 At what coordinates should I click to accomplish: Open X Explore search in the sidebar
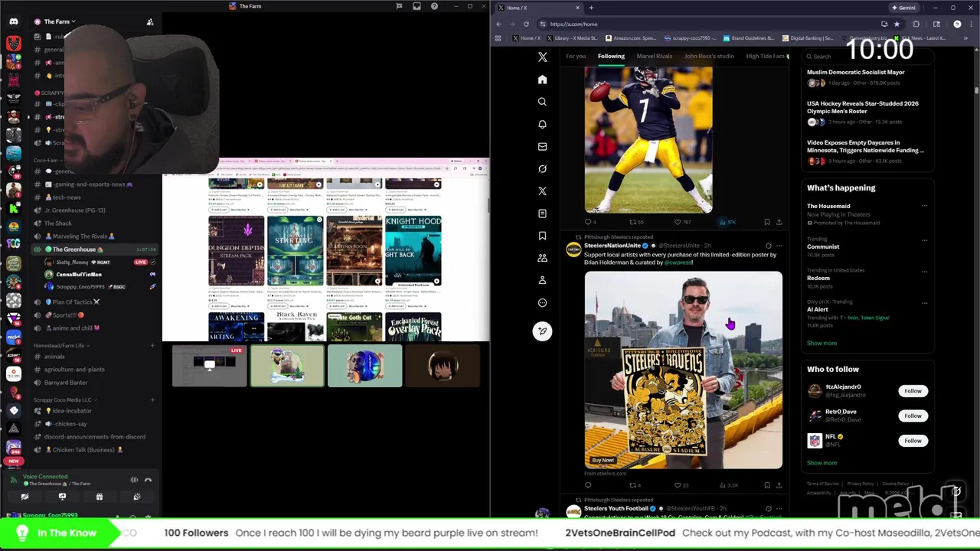click(542, 102)
